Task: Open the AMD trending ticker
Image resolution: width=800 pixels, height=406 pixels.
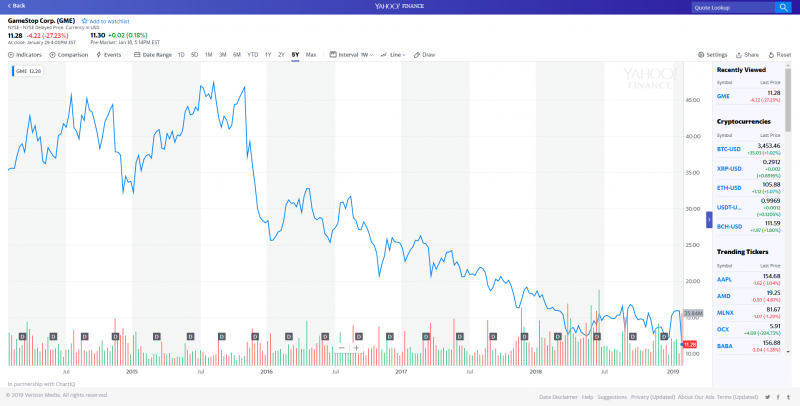Action: click(x=723, y=296)
